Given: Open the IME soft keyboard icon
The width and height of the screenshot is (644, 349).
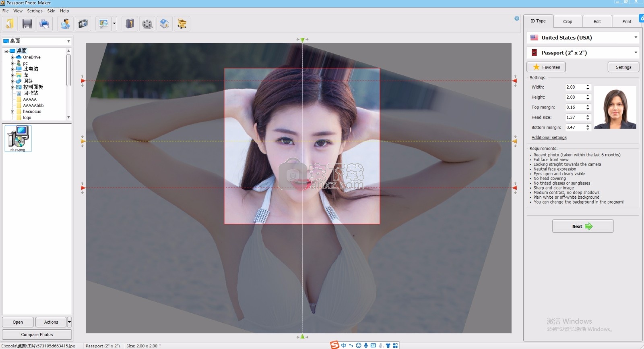Looking at the screenshot, I should click(x=373, y=345).
